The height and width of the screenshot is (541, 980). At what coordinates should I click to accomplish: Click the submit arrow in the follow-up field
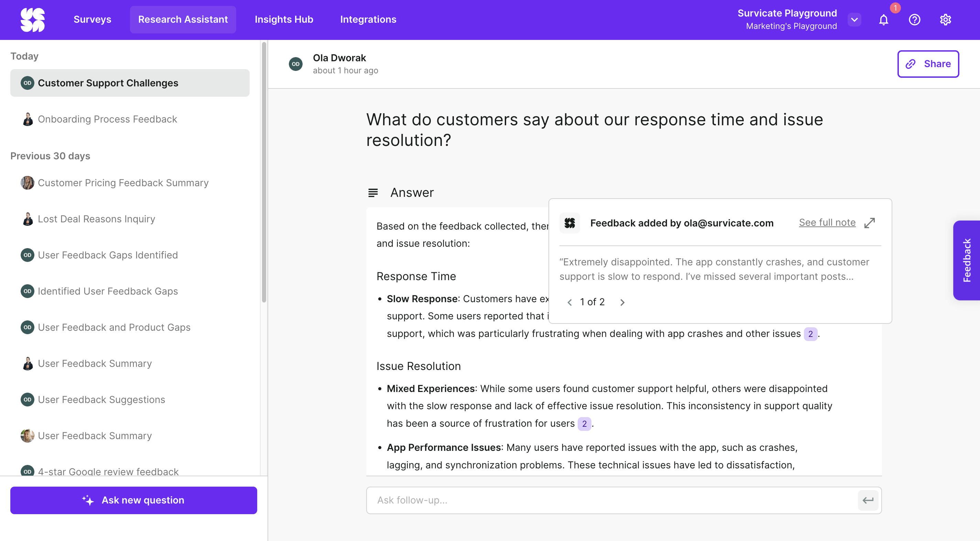[868, 500]
